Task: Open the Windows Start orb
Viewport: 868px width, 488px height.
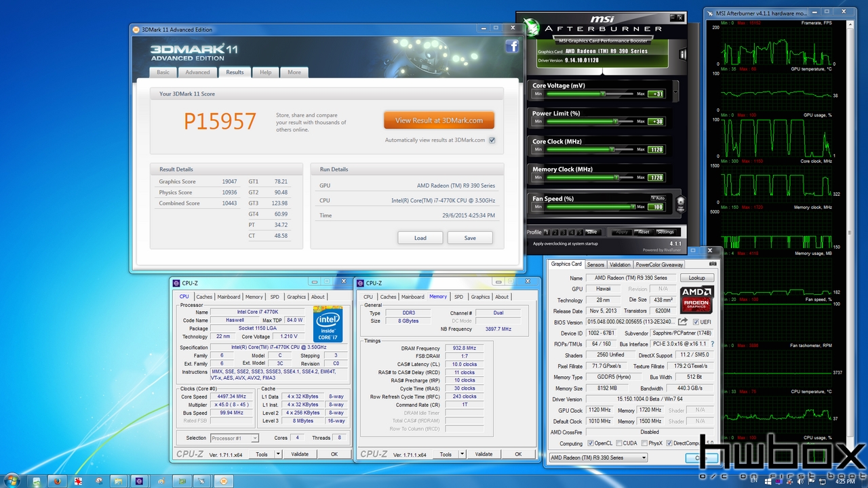Action: point(13,480)
